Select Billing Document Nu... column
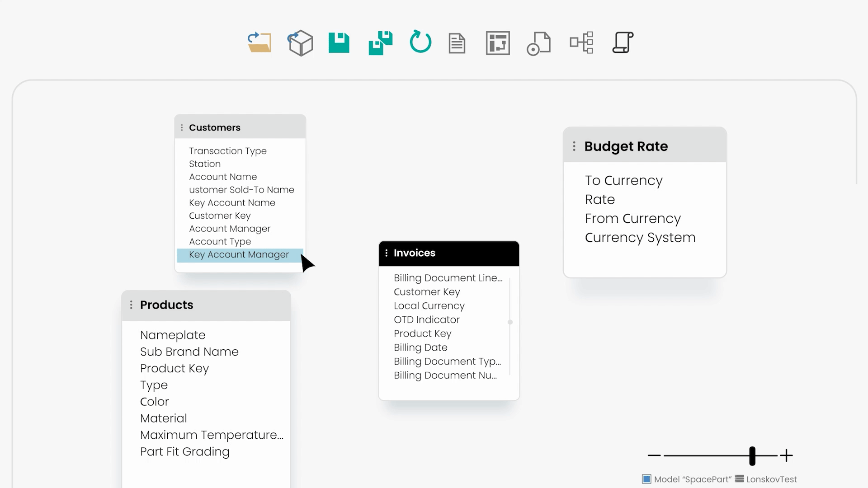 click(x=445, y=376)
